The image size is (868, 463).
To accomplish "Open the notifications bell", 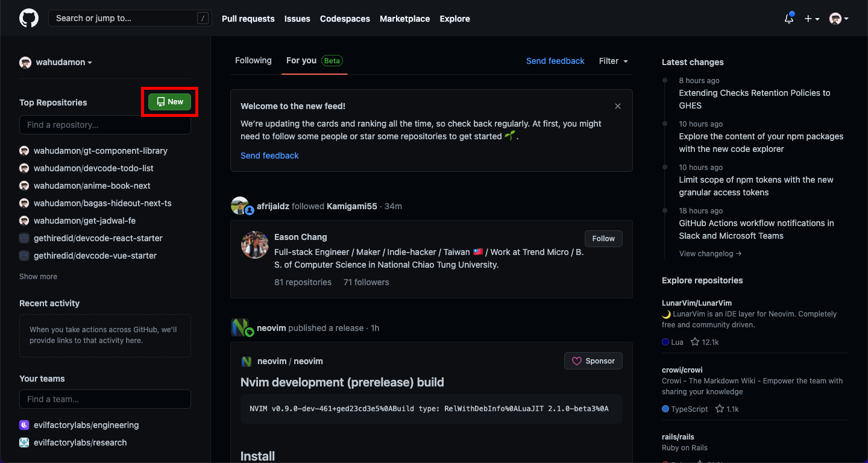I will pos(789,19).
